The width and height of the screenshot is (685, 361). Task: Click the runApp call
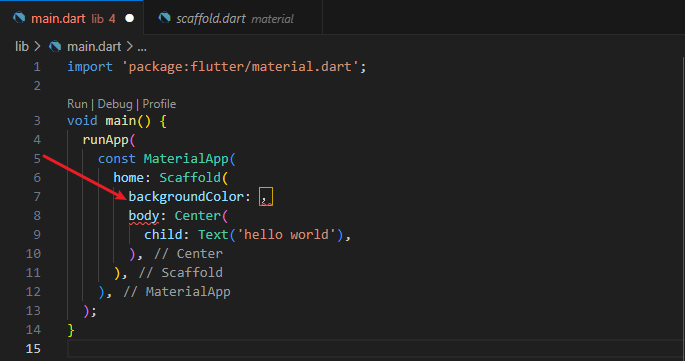tap(105, 140)
